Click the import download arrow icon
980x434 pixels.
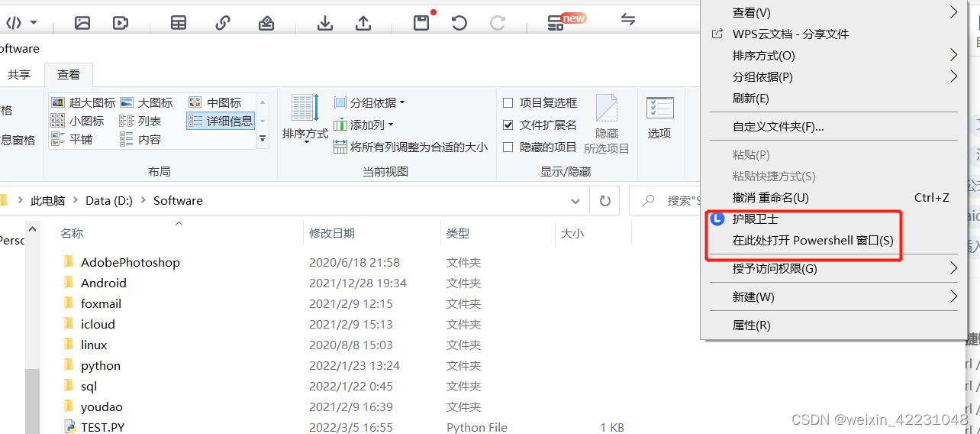(325, 23)
